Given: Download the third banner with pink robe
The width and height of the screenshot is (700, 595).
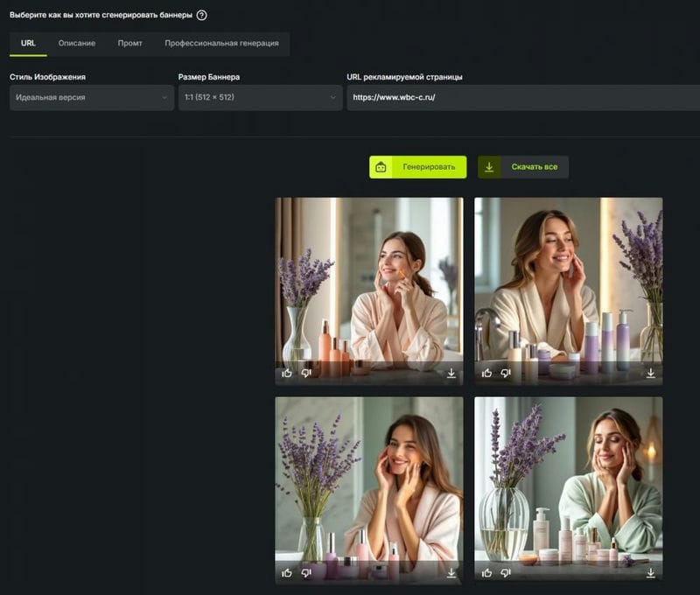Looking at the screenshot, I should tap(451, 572).
